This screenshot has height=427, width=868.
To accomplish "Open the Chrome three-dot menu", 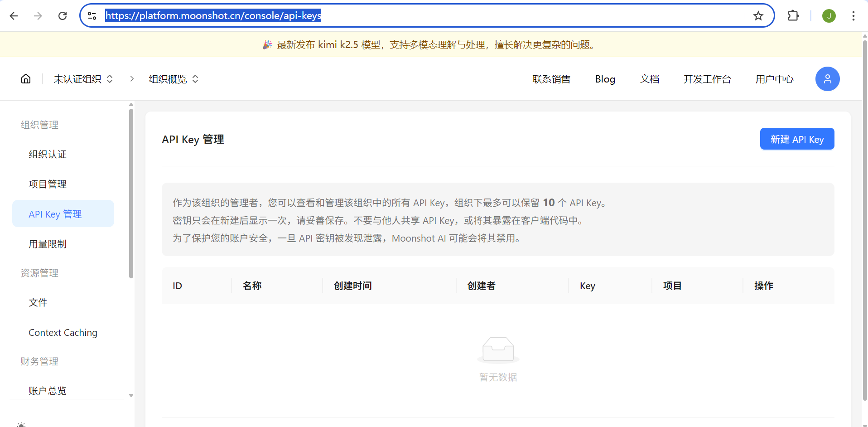I will coord(853,16).
